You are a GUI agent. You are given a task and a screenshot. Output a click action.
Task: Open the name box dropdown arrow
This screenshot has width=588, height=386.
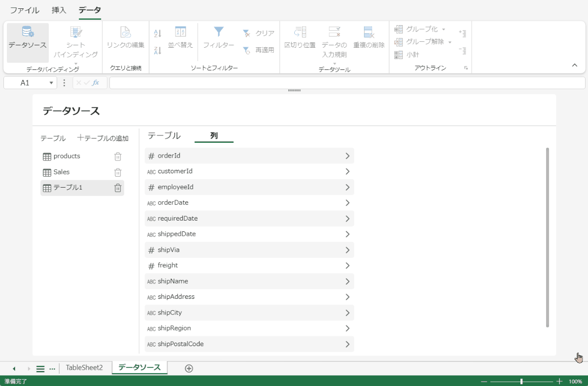click(51, 83)
